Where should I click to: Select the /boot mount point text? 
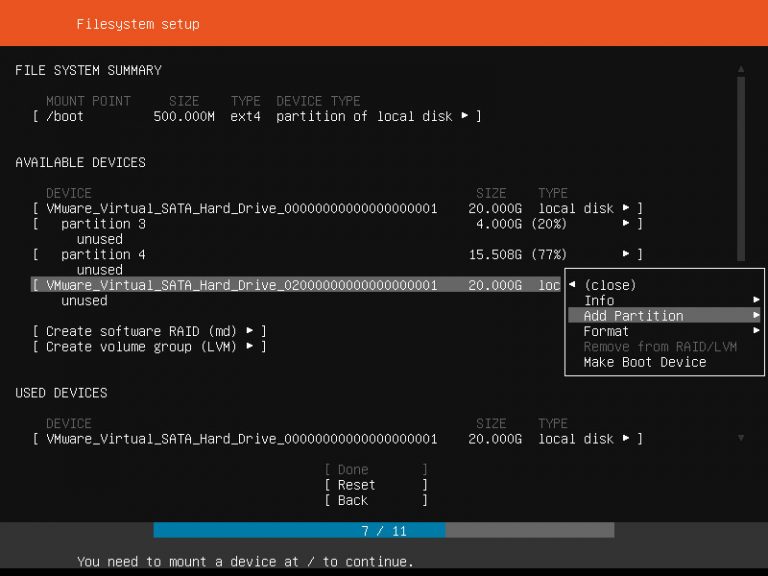pos(65,116)
